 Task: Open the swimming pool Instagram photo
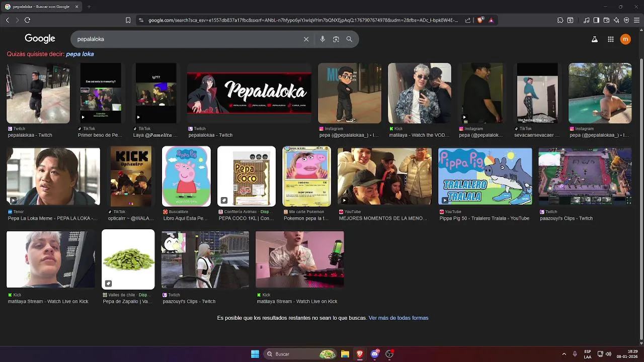coord(600,93)
